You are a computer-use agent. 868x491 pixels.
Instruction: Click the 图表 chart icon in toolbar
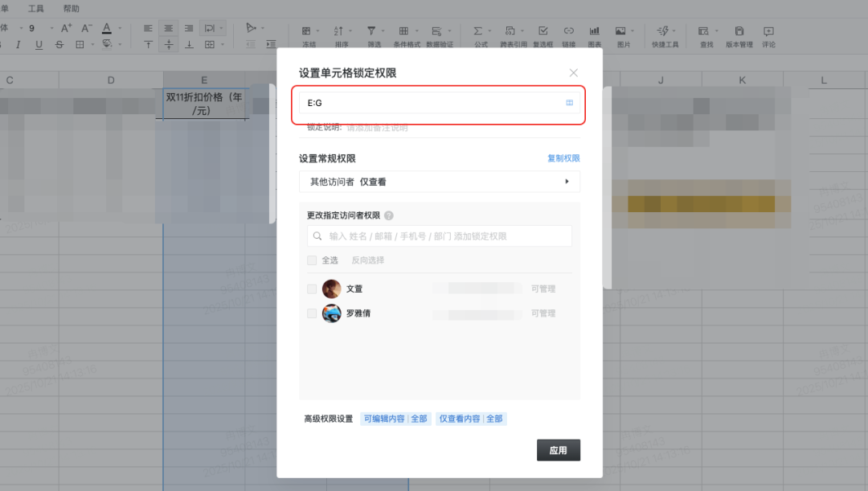tap(594, 31)
